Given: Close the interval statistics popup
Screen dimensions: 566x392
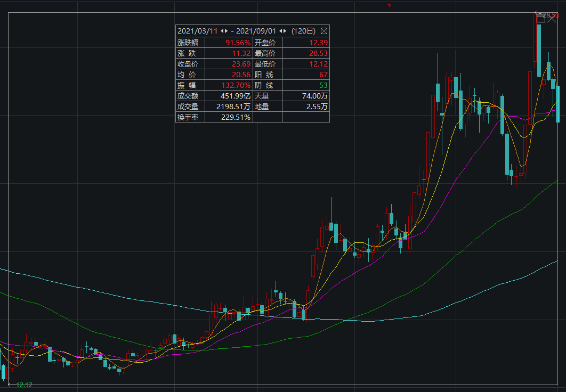Looking at the screenshot, I should point(324,31).
